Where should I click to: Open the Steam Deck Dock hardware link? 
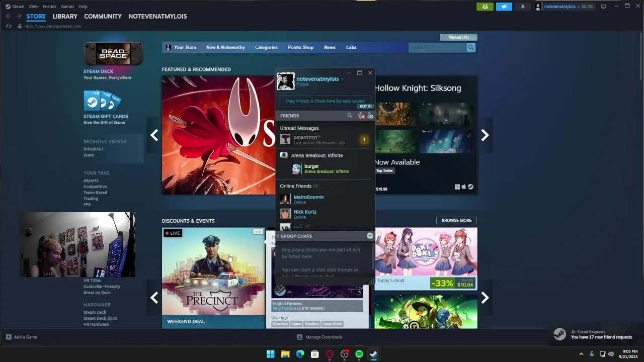tap(100, 318)
